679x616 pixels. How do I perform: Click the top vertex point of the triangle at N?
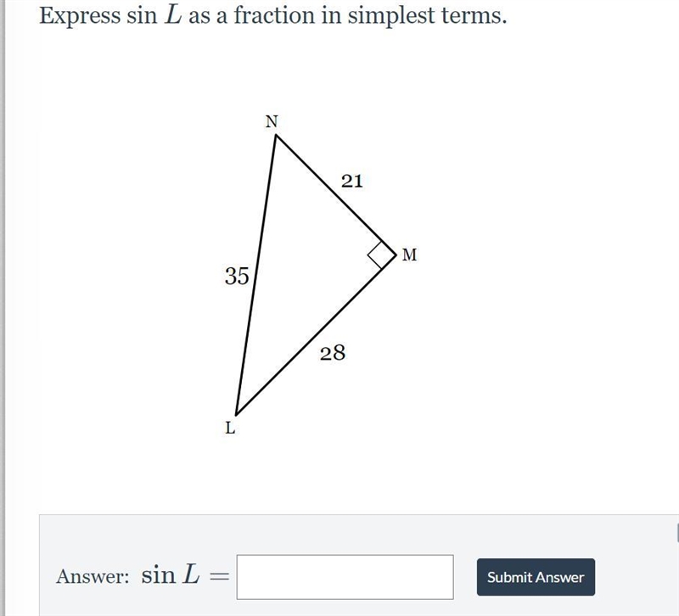[276, 136]
